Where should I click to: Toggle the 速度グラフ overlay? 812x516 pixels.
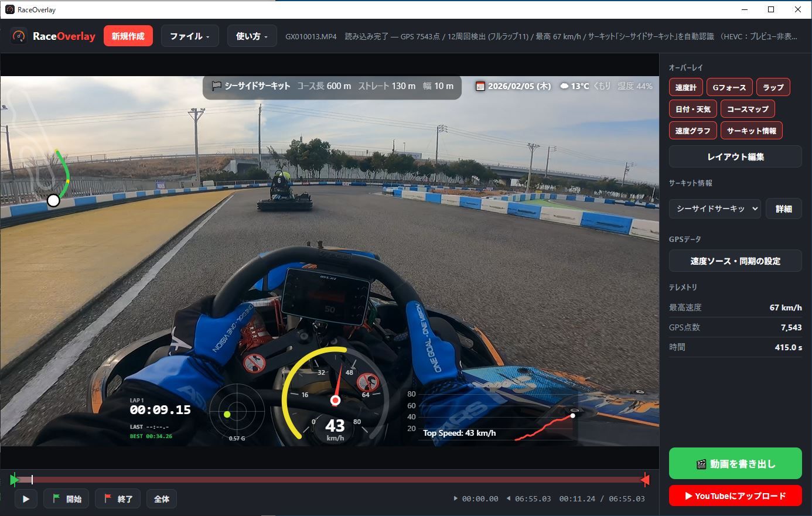692,131
